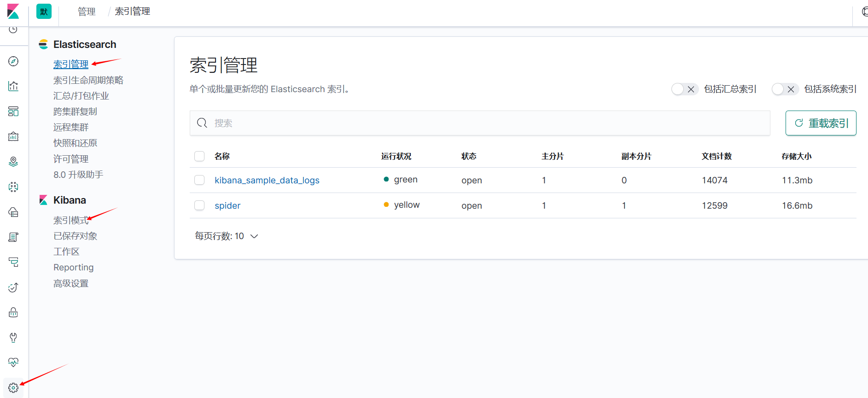Sort by 存储大小 column header
Screen dimensions: 868x398
pyautogui.click(x=797, y=156)
